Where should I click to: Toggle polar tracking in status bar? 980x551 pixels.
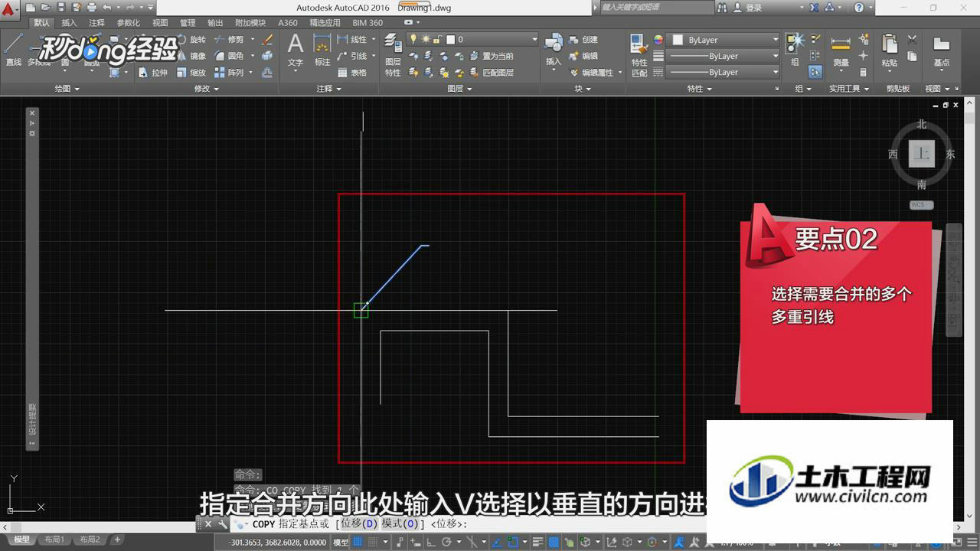(x=446, y=542)
